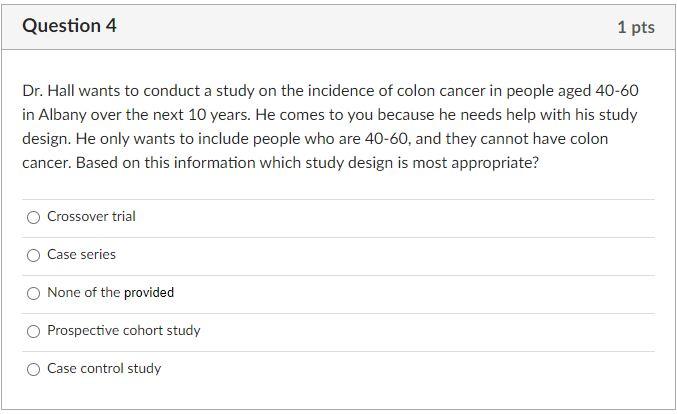Pick the Prospective cohort study radio button
677x414 pixels.
click(x=33, y=331)
